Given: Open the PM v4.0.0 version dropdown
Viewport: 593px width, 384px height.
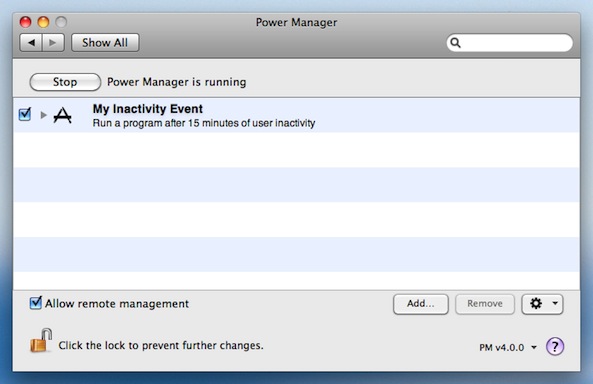Looking at the screenshot, I should click(508, 347).
